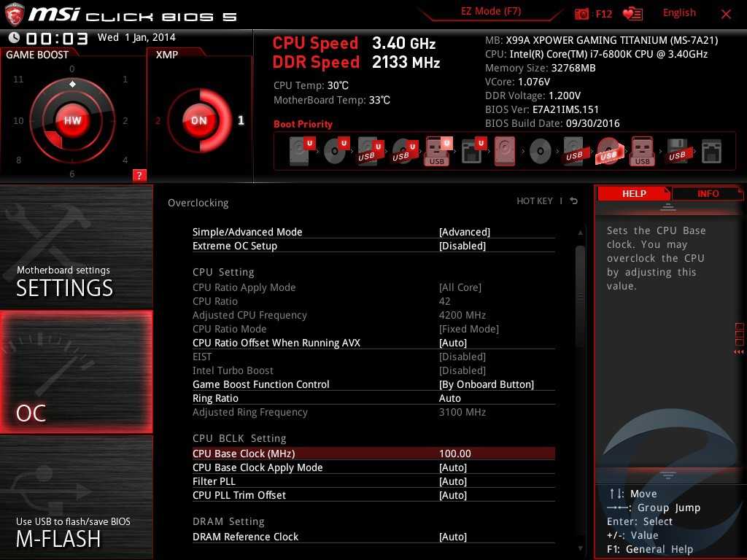Open Game Boost Function Control option list
Image resolution: width=747 pixels, height=560 pixels.
[x=486, y=384]
